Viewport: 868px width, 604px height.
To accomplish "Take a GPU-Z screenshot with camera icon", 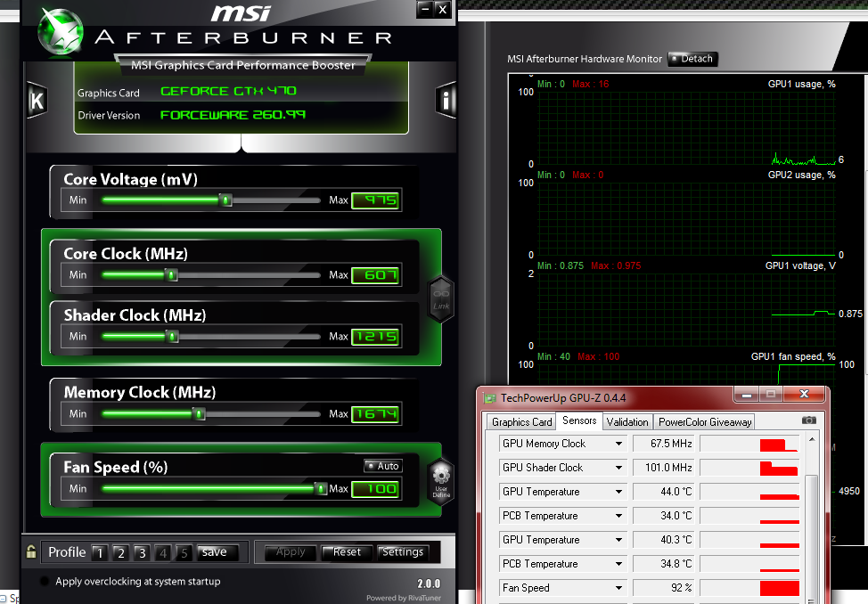I will coord(809,420).
